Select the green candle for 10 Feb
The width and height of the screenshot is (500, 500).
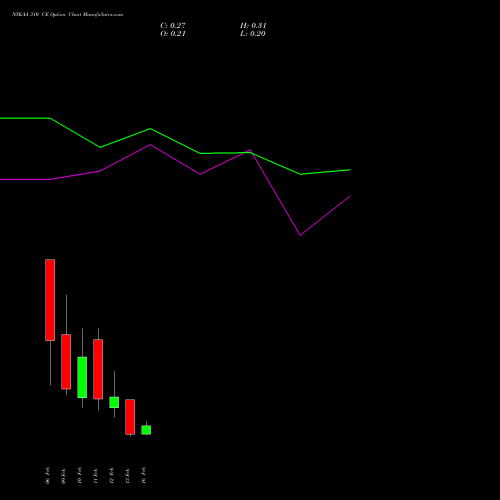point(82,377)
